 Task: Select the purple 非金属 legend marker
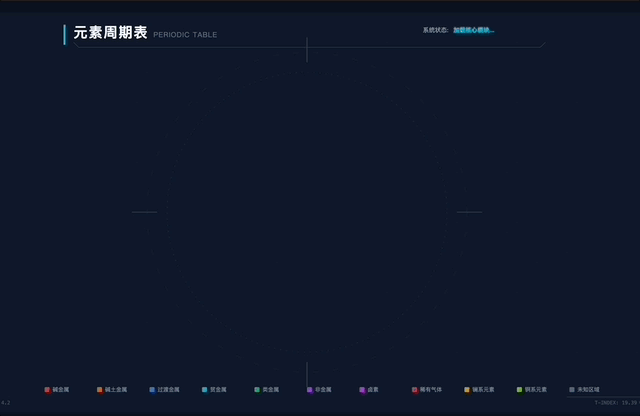[310, 389]
